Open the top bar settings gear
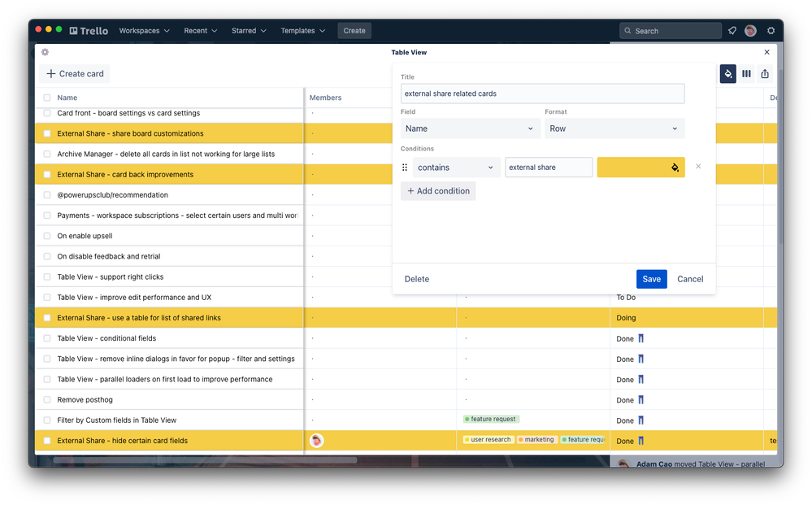This screenshot has height=505, width=812. tap(771, 31)
